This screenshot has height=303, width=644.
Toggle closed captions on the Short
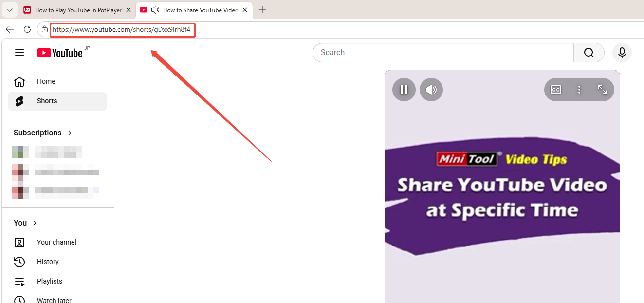point(556,90)
